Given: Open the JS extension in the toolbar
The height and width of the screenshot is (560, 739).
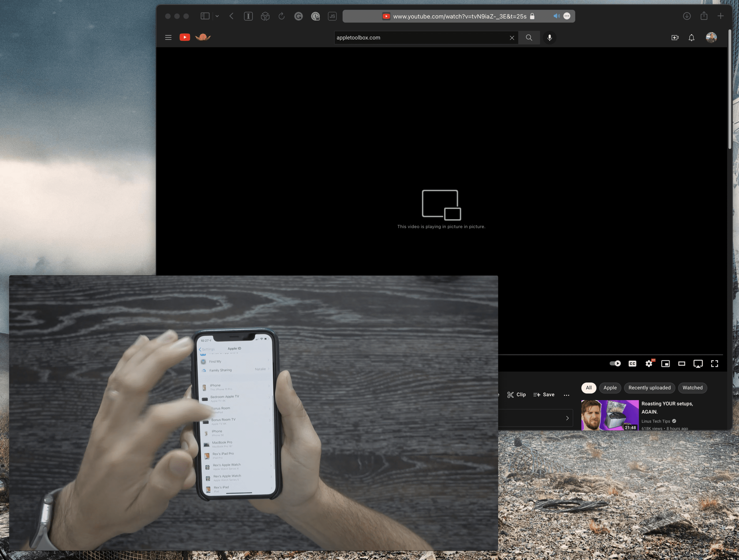Looking at the screenshot, I should coord(332,16).
